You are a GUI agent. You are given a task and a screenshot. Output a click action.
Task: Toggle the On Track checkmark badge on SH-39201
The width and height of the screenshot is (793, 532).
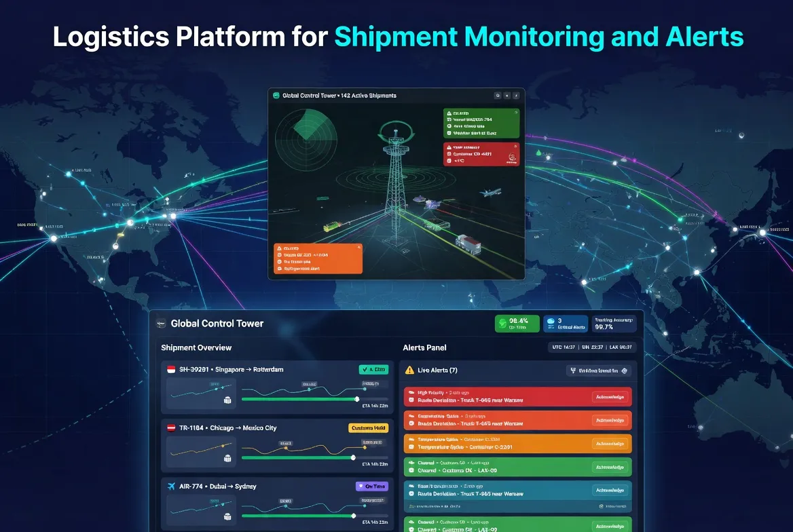click(373, 369)
